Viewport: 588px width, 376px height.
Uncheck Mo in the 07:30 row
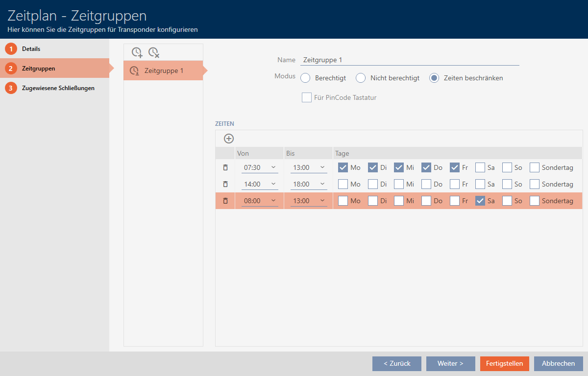point(343,167)
